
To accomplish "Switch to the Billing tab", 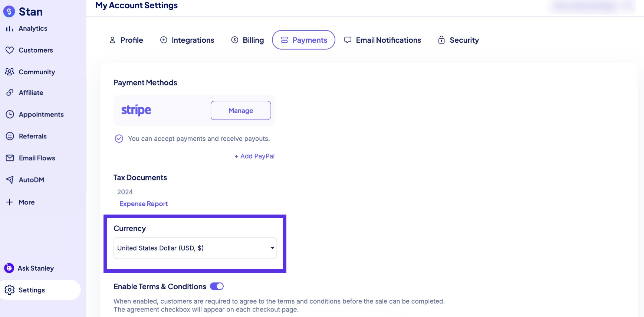I will click(x=247, y=40).
